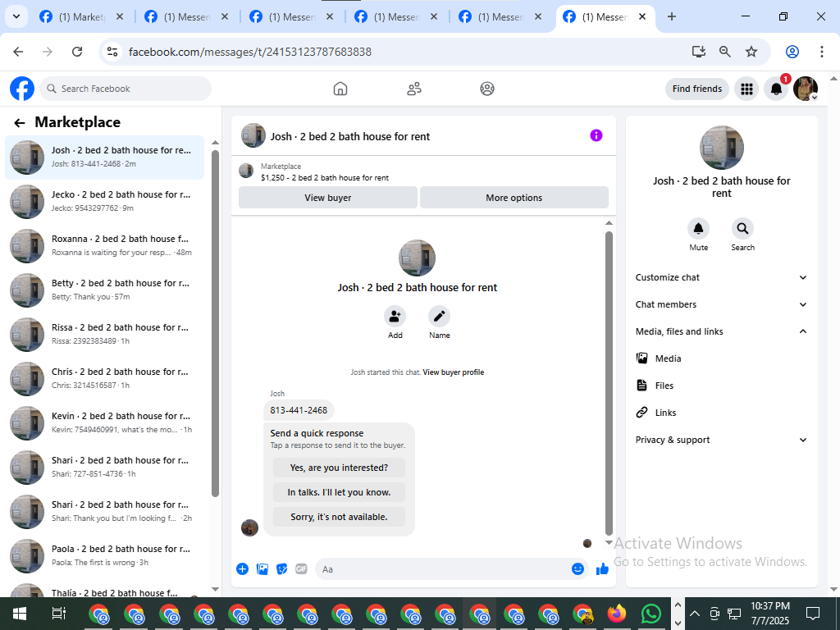
Task: Expand Chat members section
Action: click(x=721, y=304)
